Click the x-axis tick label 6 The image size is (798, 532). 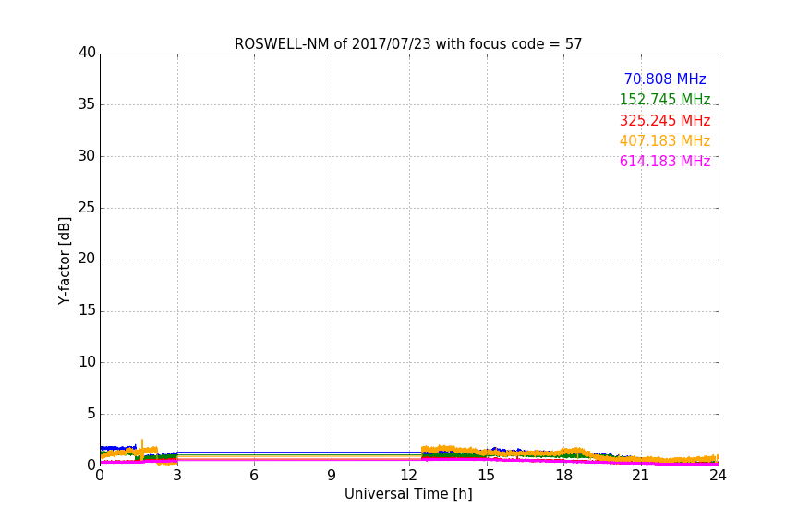(254, 476)
